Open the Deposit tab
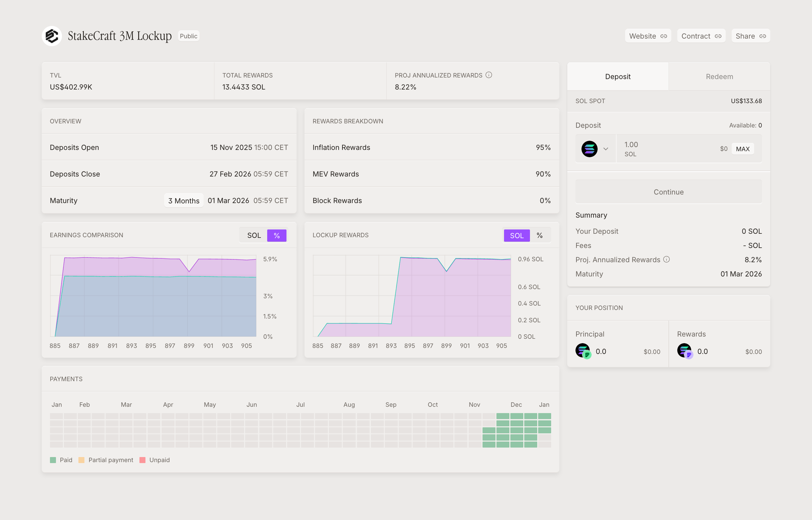This screenshot has width=812, height=520. (618, 77)
